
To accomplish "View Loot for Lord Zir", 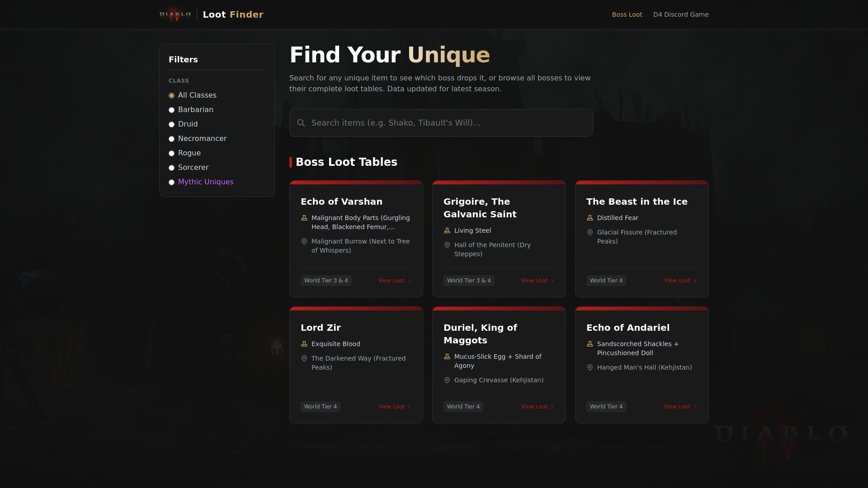I will (x=395, y=407).
